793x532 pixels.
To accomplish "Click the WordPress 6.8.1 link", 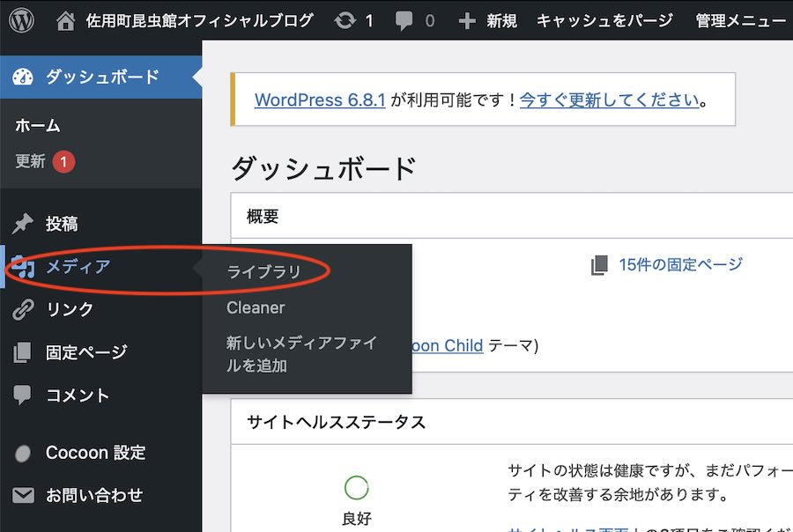I will (320, 100).
